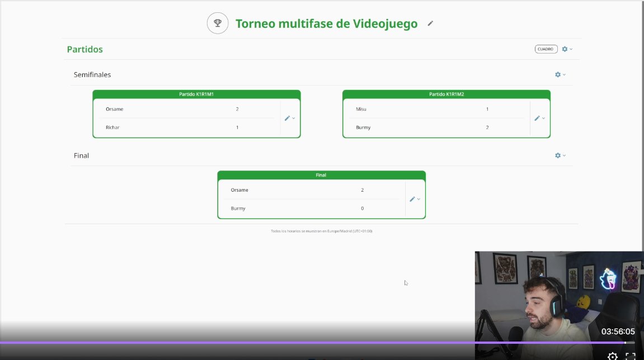Viewport: 644px width, 360px height.
Task: Click Burmy's Final score of 0
Action: coord(362,209)
